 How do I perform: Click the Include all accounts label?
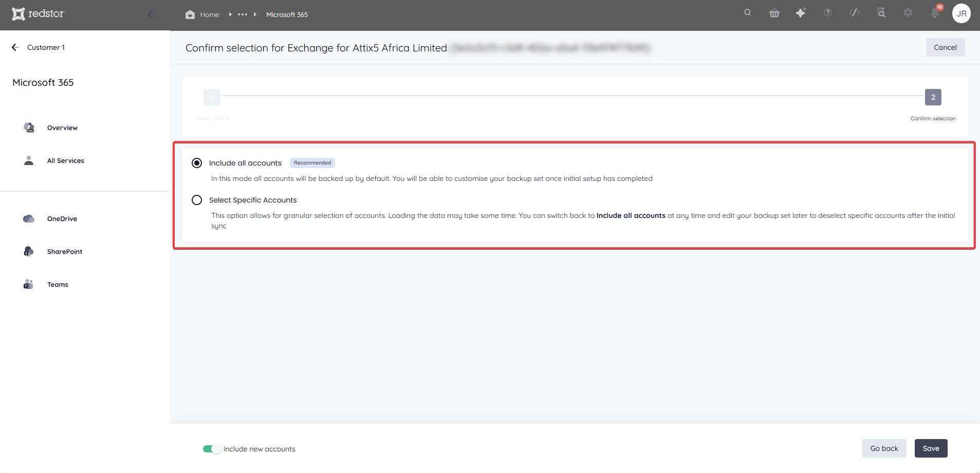245,163
